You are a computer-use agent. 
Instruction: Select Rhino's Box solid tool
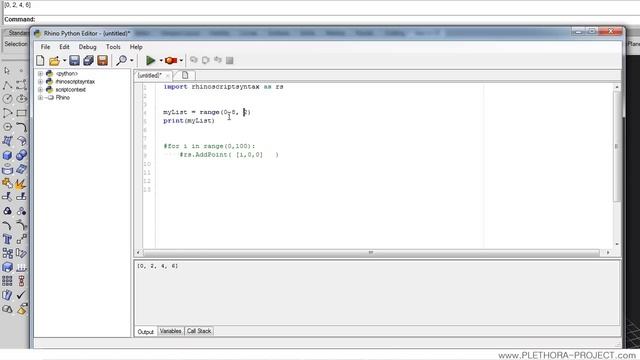[7, 155]
